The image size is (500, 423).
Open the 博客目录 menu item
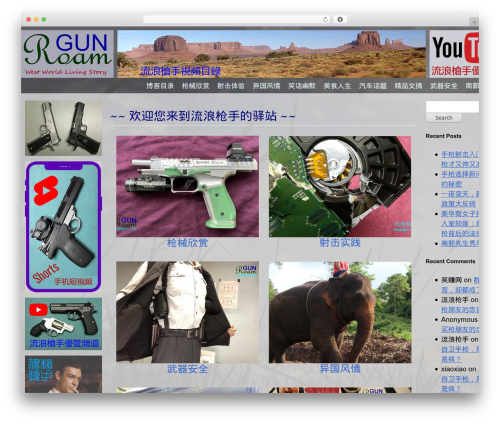[160, 86]
